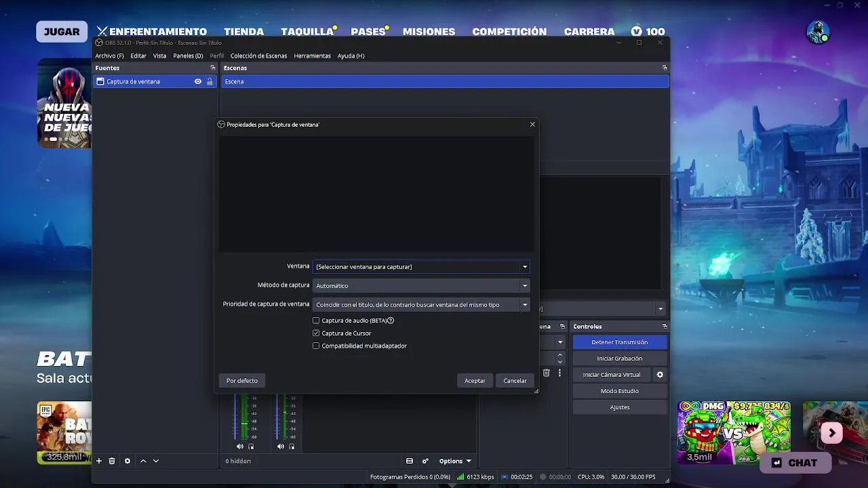Move source down with the down arrow
Viewport: 868px width, 488px height.
coord(156,461)
